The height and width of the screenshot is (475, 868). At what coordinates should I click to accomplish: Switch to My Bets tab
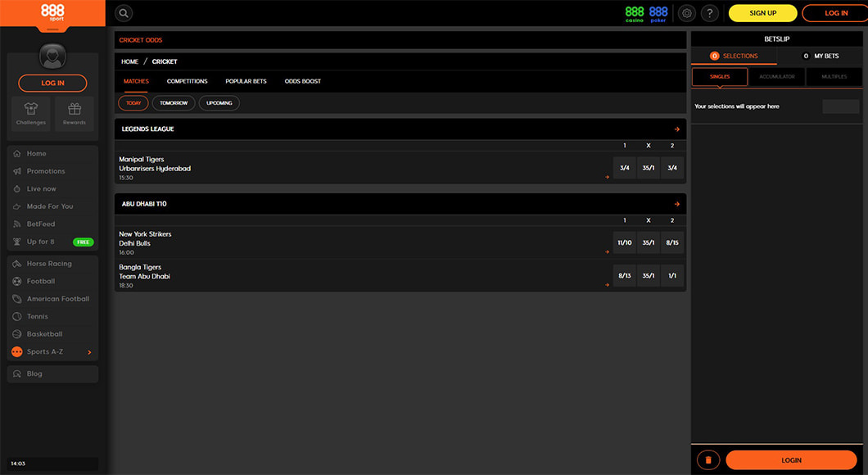pyautogui.click(x=821, y=56)
